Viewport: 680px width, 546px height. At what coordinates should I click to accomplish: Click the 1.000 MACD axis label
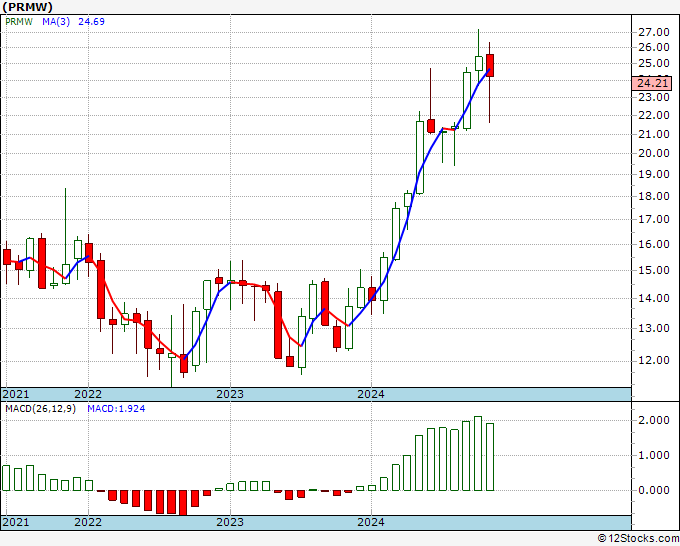point(654,455)
